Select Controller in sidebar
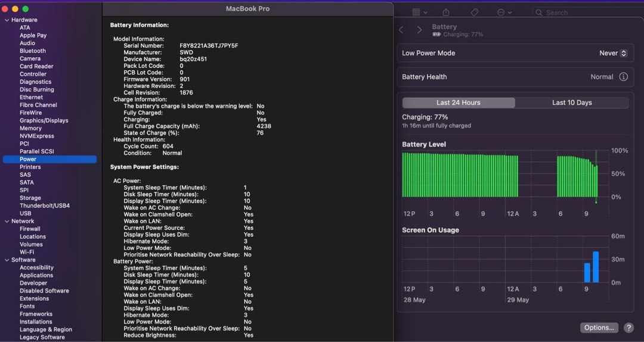The width and height of the screenshot is (644, 342). [33, 74]
